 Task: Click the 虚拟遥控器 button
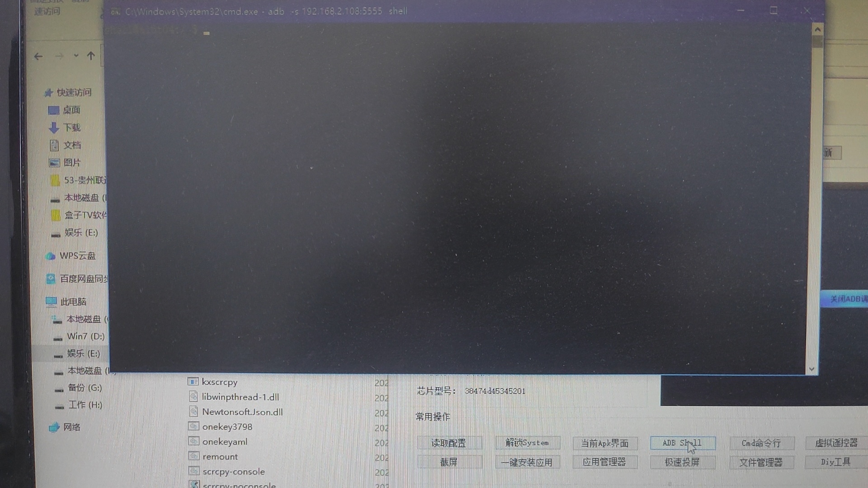click(836, 443)
